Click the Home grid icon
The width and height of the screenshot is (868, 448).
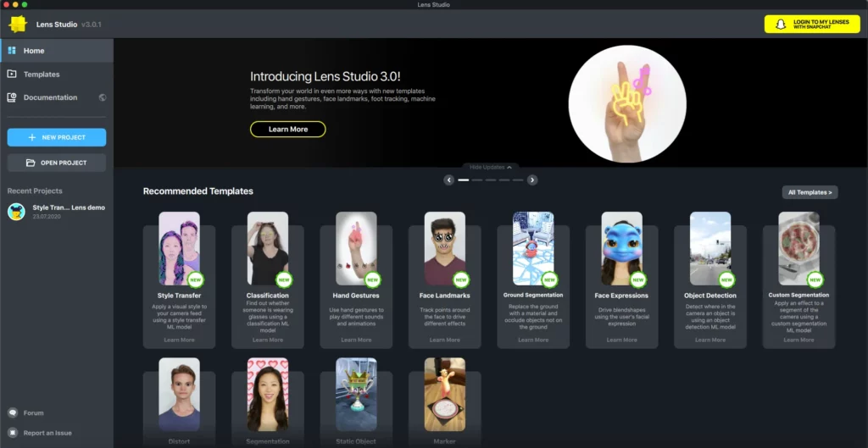pyautogui.click(x=12, y=50)
